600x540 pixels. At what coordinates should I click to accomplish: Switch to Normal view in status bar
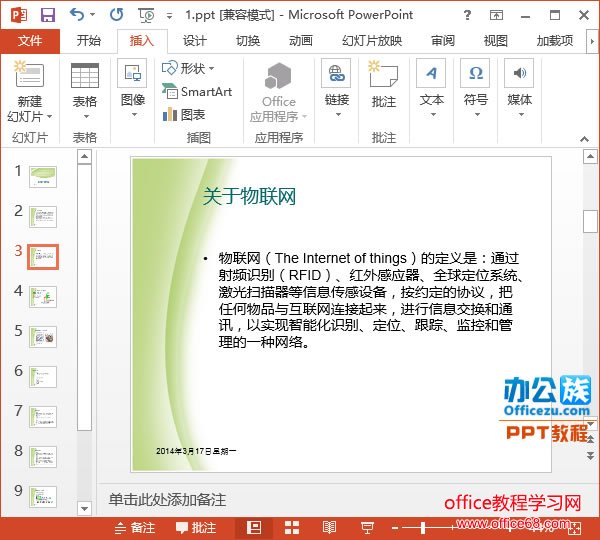254,528
